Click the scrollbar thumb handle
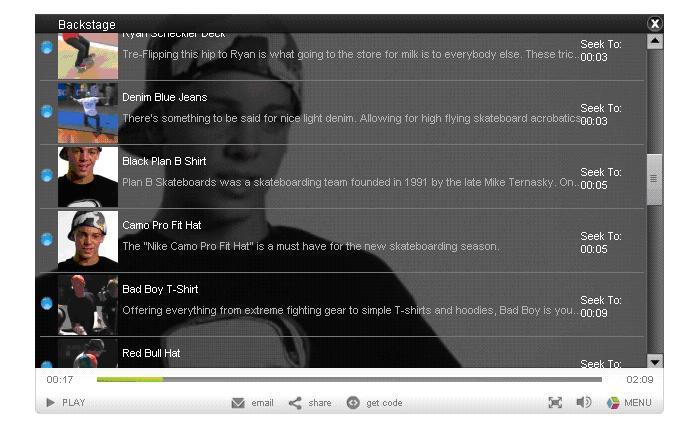 coord(654,179)
